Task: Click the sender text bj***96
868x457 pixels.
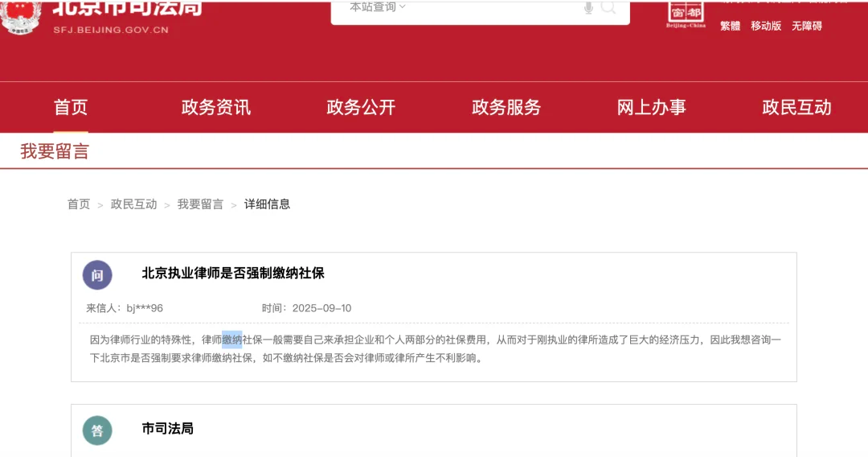Action: [145, 308]
